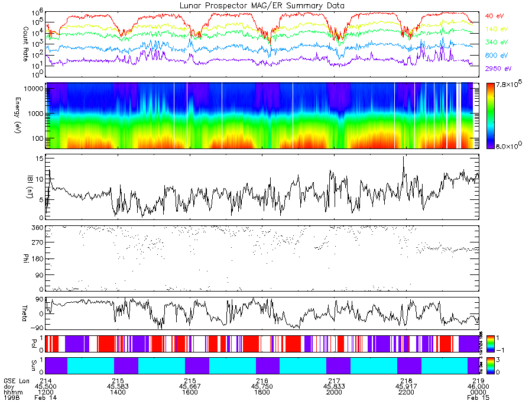This screenshot has width=532, height=414.
Task: Click the '1800' time tick label
Action: tap(262, 392)
